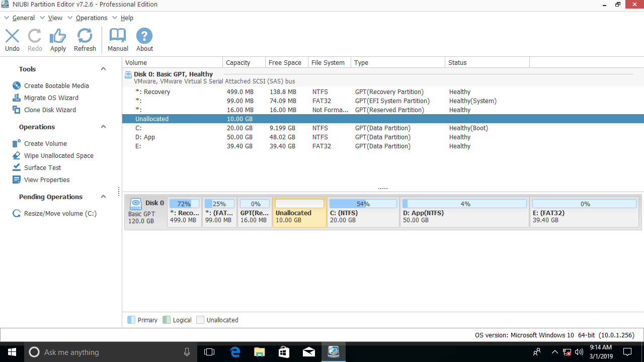Open the General menu

point(23,18)
